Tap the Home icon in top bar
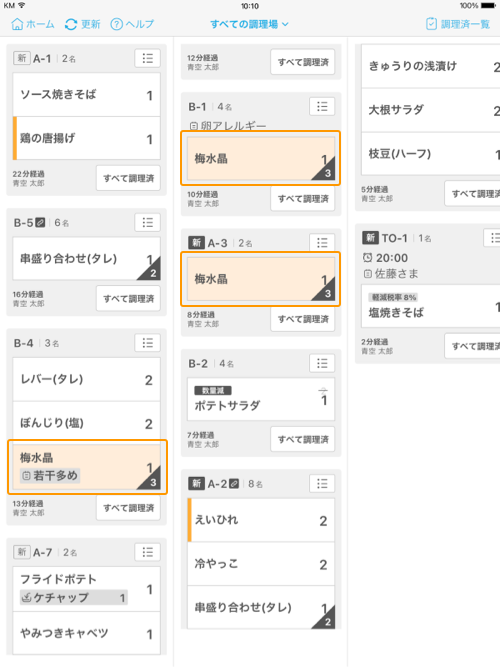500x667 pixels. (x=17, y=24)
